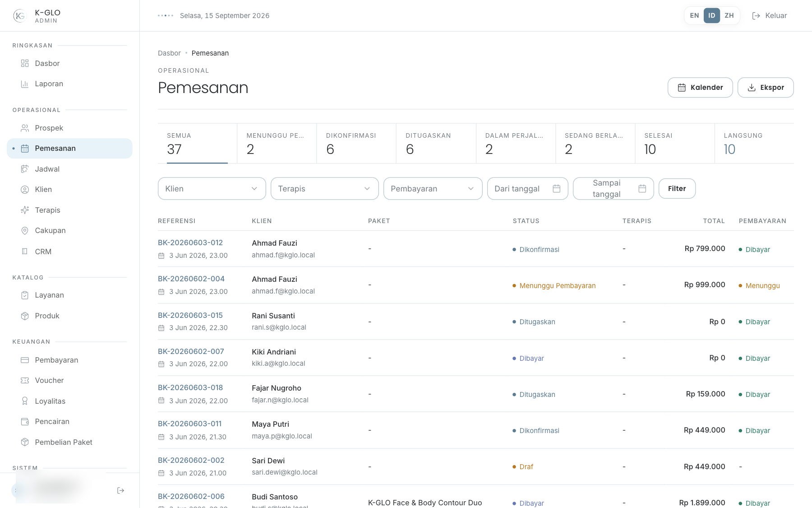Expand the Klien filter dropdown

click(212, 188)
